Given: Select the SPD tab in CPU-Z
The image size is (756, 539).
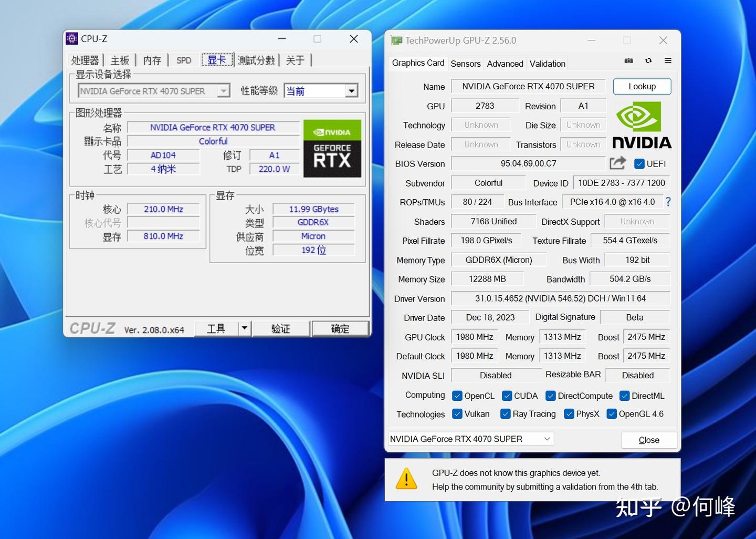Looking at the screenshot, I should point(183,60).
